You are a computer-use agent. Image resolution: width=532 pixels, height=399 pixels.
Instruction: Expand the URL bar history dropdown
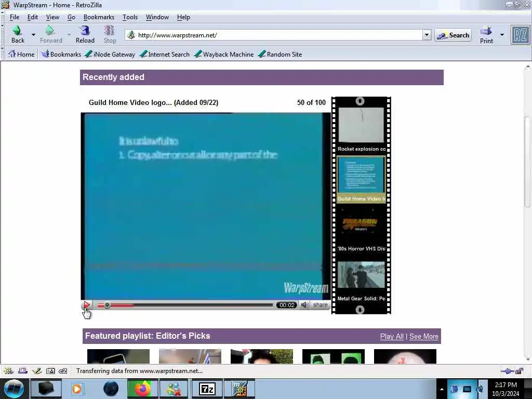[427, 35]
